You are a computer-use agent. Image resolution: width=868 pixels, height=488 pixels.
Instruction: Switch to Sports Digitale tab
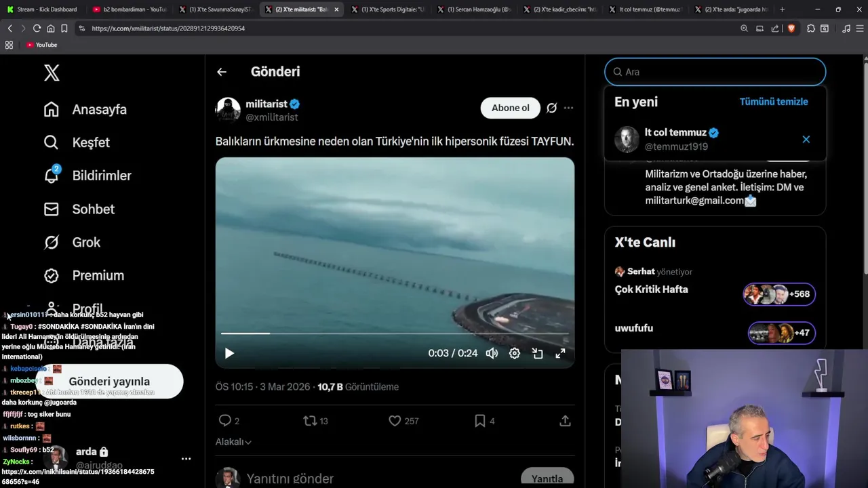[388, 9]
